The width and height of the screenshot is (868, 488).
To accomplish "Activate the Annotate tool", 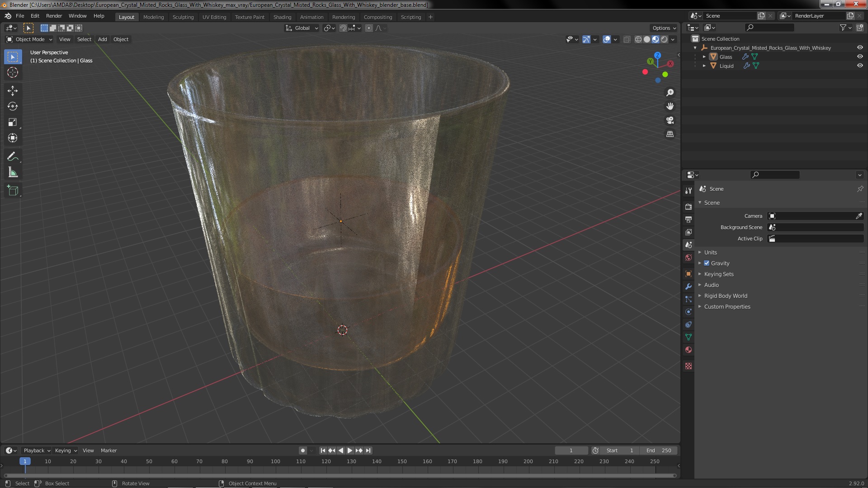I will (13, 157).
